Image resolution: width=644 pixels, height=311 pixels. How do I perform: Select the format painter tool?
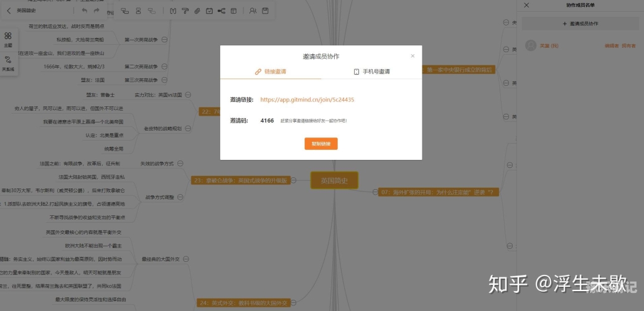(x=185, y=11)
